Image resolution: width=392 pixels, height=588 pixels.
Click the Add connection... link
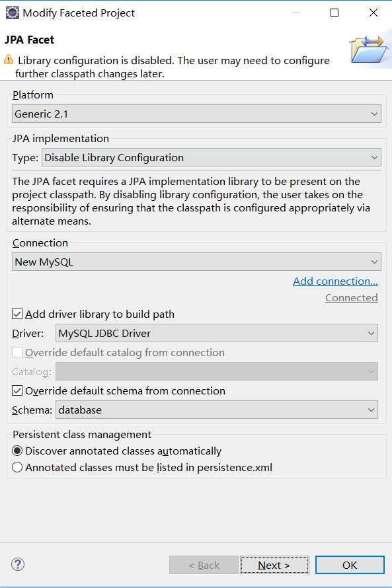[335, 281]
